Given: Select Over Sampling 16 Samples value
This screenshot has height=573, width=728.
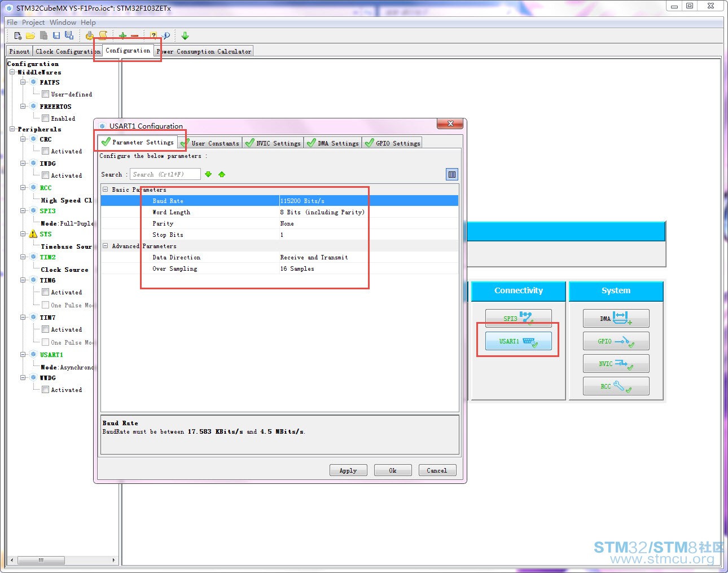Looking at the screenshot, I should pyautogui.click(x=297, y=268).
